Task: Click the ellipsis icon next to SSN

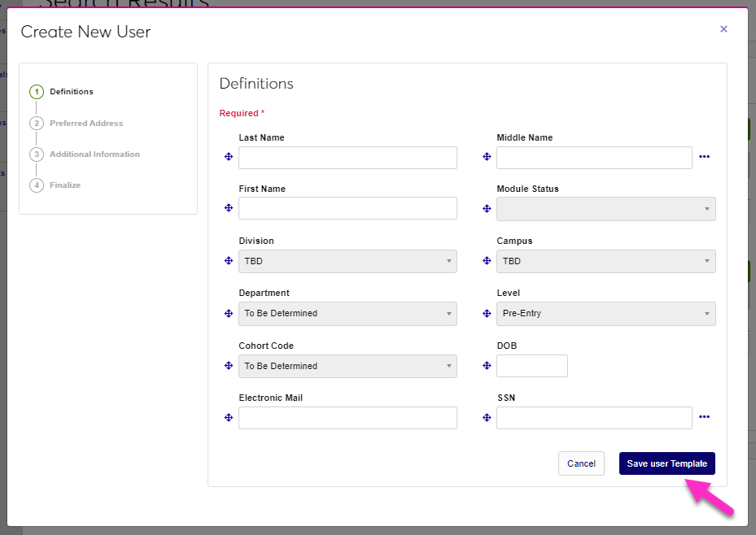Action: click(704, 417)
